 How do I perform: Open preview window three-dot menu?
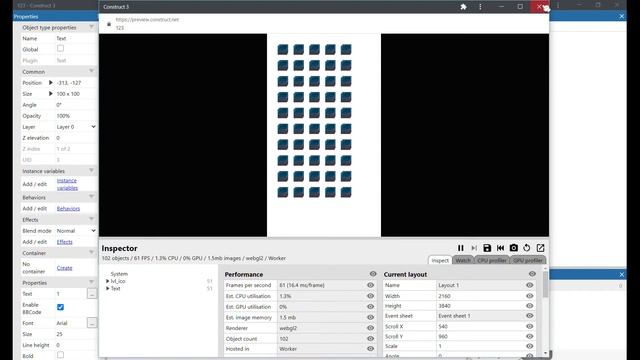pos(480,7)
